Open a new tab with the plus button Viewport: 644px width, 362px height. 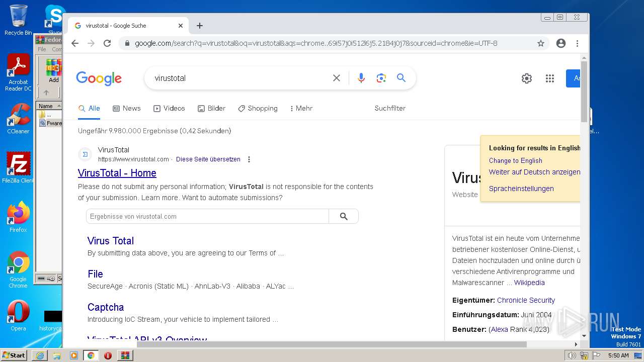(x=200, y=26)
